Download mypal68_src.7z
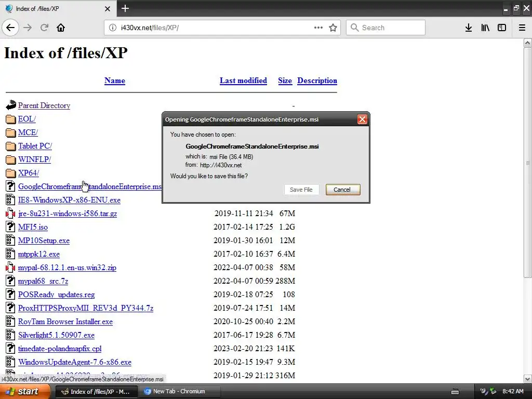 [x=43, y=281]
